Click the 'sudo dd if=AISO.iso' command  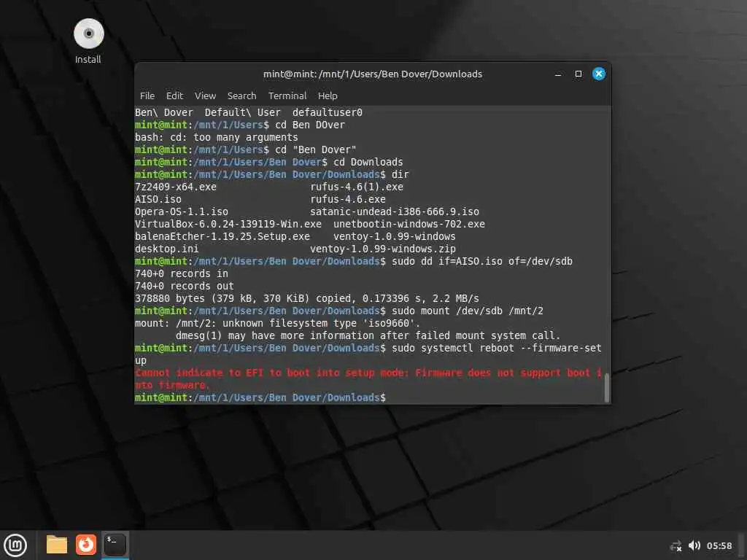tap(482, 261)
